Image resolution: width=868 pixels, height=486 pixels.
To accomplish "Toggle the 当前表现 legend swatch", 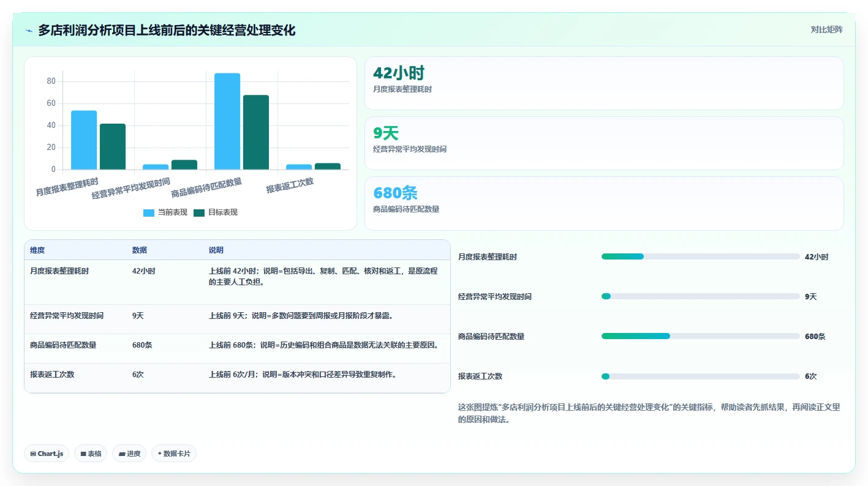I will point(149,213).
